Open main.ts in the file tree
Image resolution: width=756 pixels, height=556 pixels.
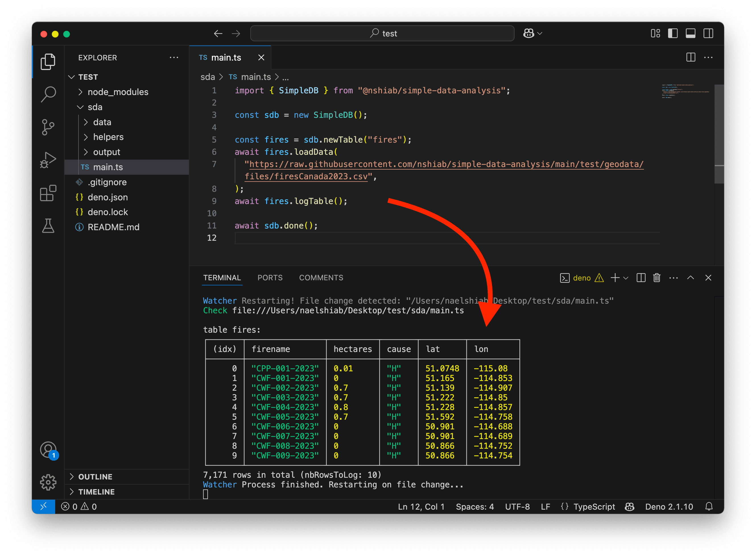click(127, 167)
